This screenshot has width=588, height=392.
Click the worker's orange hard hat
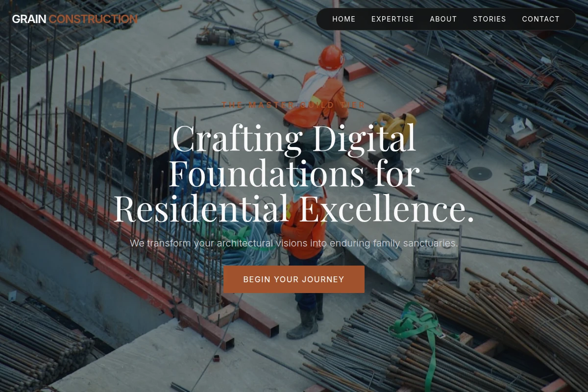tap(331, 57)
